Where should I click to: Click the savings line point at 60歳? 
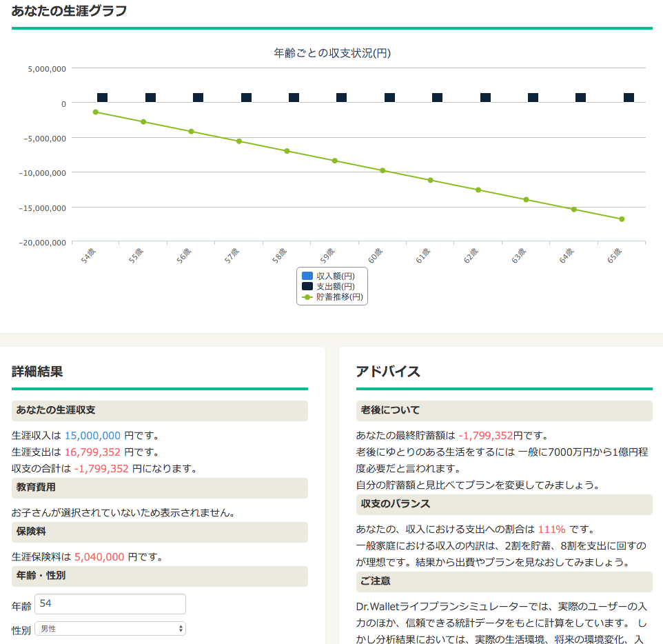(x=382, y=170)
